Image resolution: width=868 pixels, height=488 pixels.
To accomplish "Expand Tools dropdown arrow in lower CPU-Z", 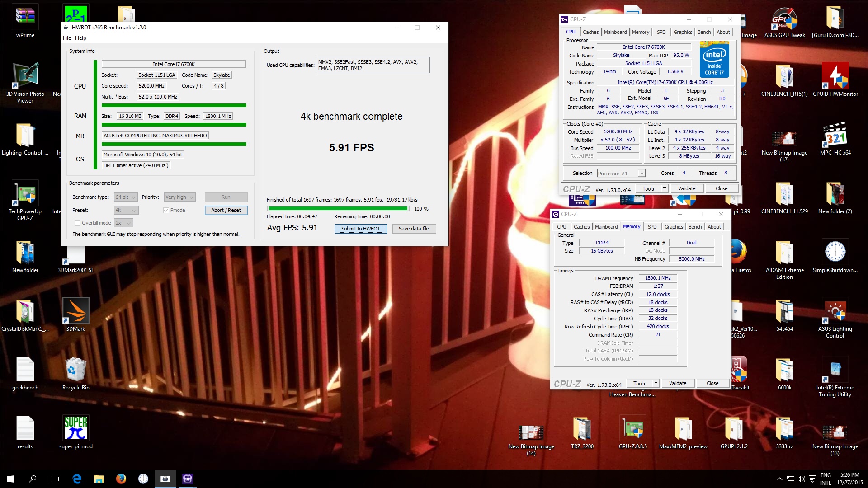I will pos(656,383).
